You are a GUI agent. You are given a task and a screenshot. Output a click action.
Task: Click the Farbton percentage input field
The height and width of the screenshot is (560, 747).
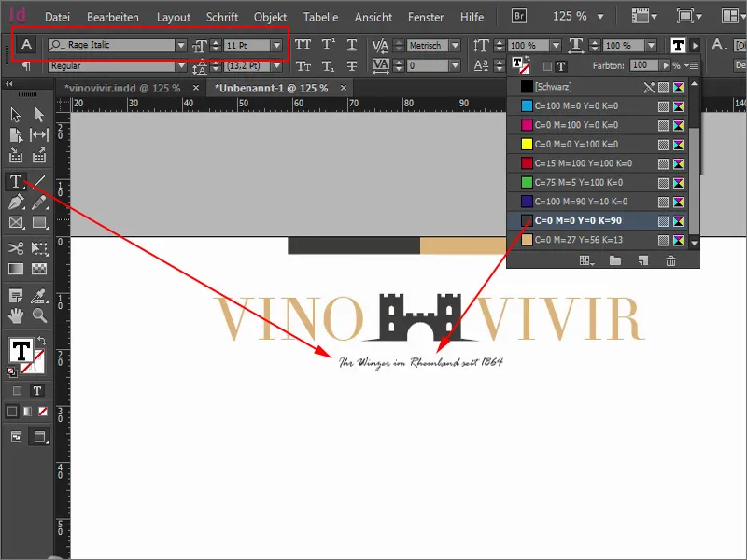(644, 65)
